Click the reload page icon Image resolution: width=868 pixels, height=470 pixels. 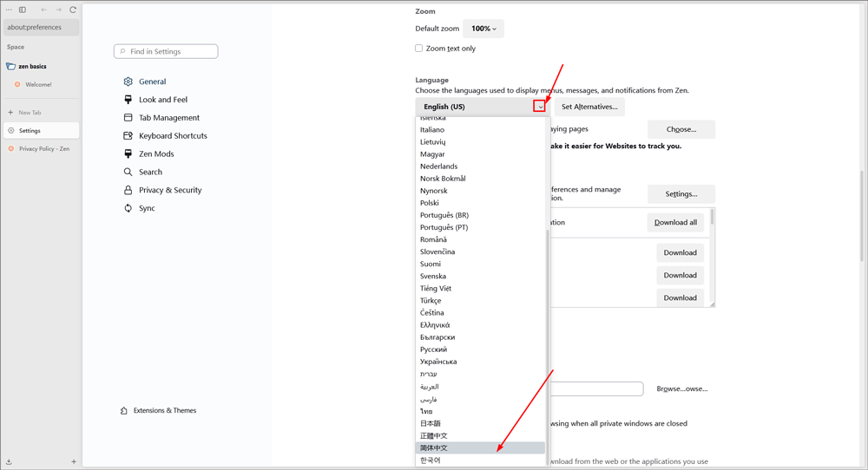(x=73, y=10)
